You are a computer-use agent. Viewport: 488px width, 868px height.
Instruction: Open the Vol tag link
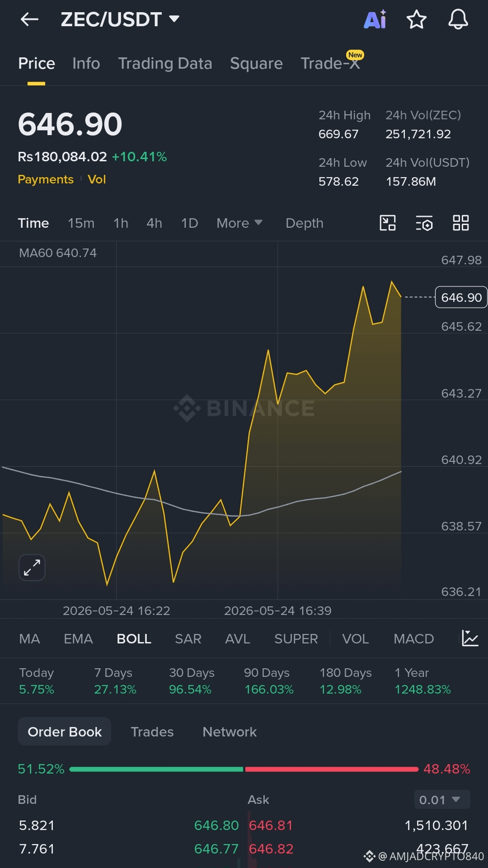point(97,179)
